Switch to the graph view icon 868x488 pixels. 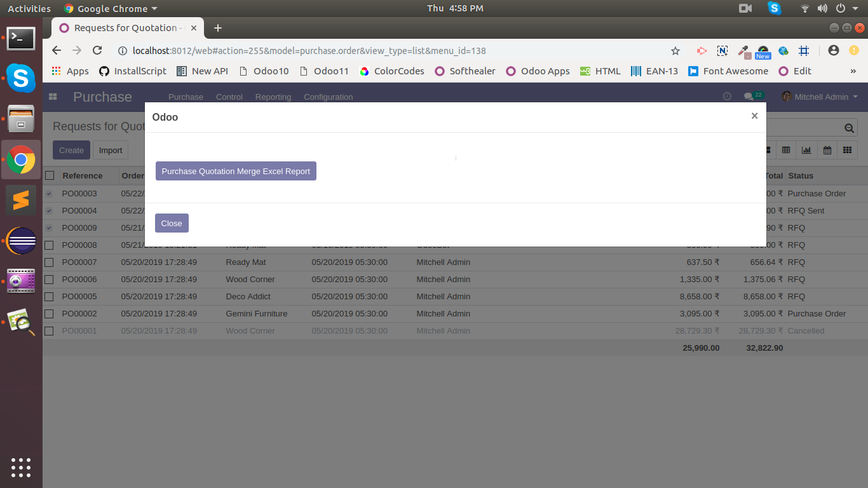click(806, 150)
